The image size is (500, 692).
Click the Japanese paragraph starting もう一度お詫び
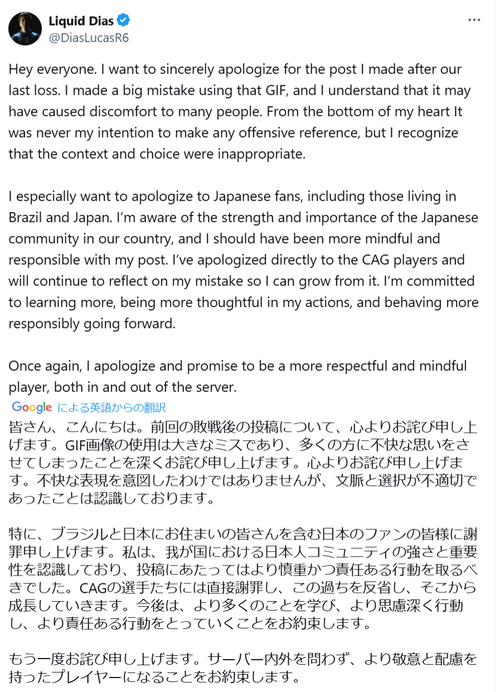tap(243, 668)
